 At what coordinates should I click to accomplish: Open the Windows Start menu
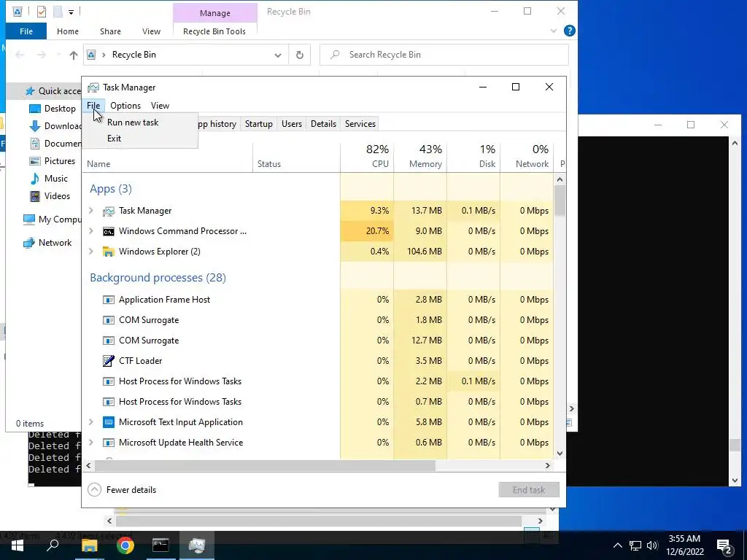click(x=18, y=545)
